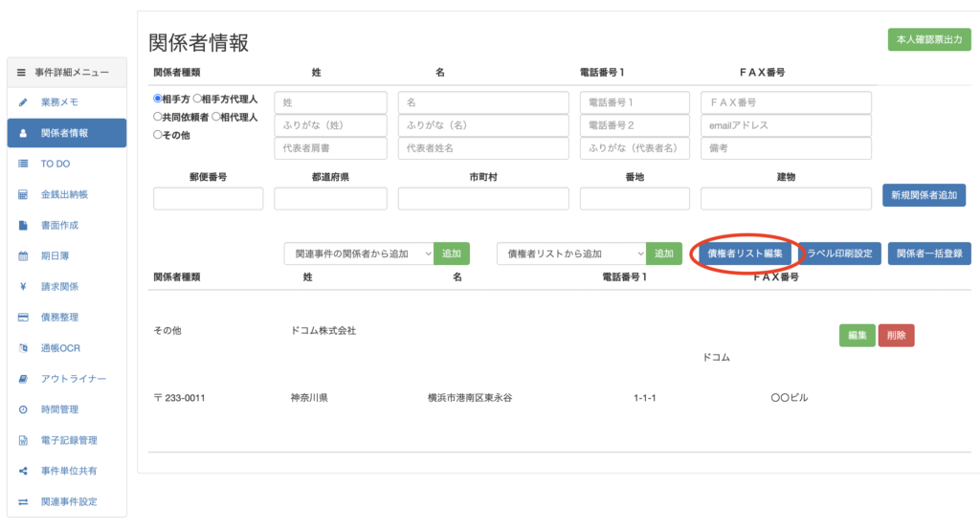
Task: Click the card icon beside 債務整理
Action: [23, 318]
